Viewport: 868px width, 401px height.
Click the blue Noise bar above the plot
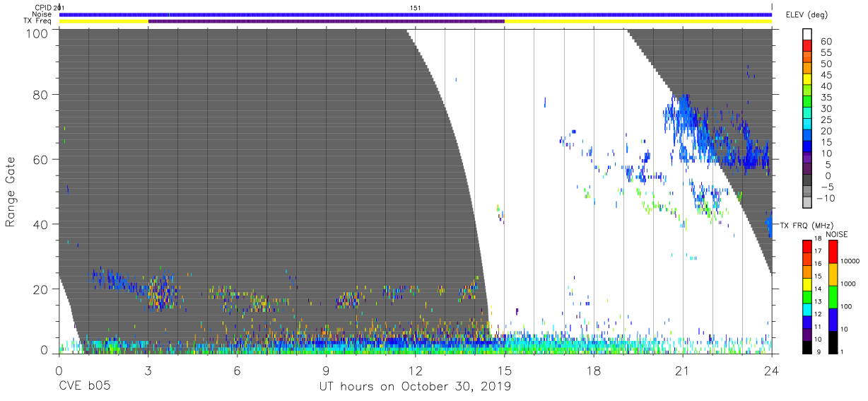416,14
